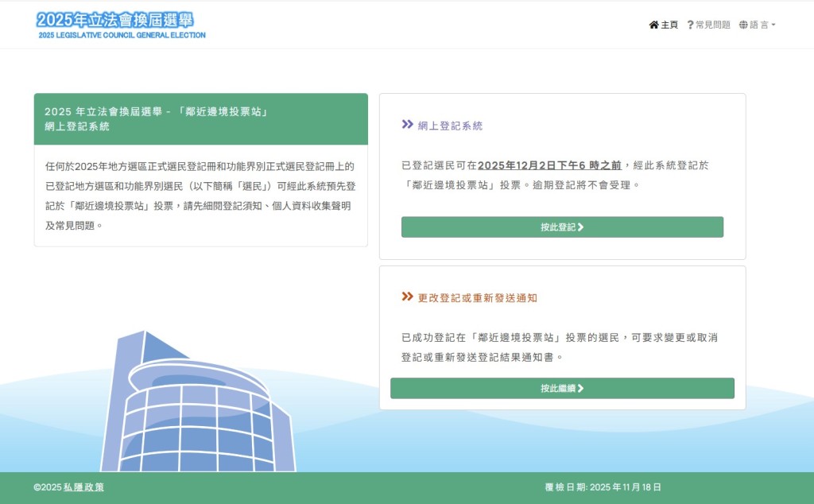814x504 pixels.
Task: Click 按此登記 to register online
Action: [562, 227]
